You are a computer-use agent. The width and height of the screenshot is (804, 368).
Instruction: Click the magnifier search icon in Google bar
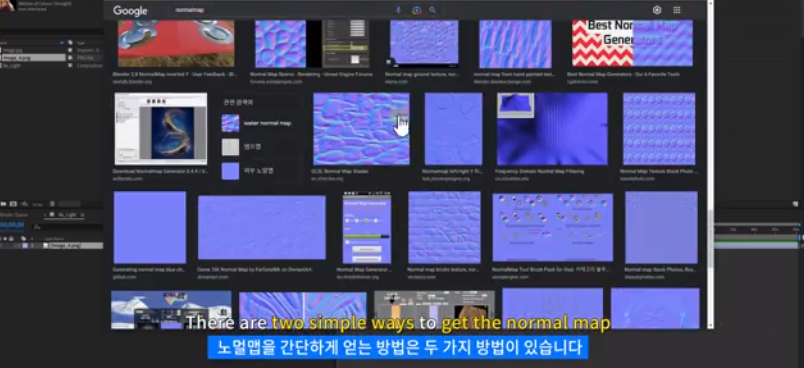tap(433, 10)
